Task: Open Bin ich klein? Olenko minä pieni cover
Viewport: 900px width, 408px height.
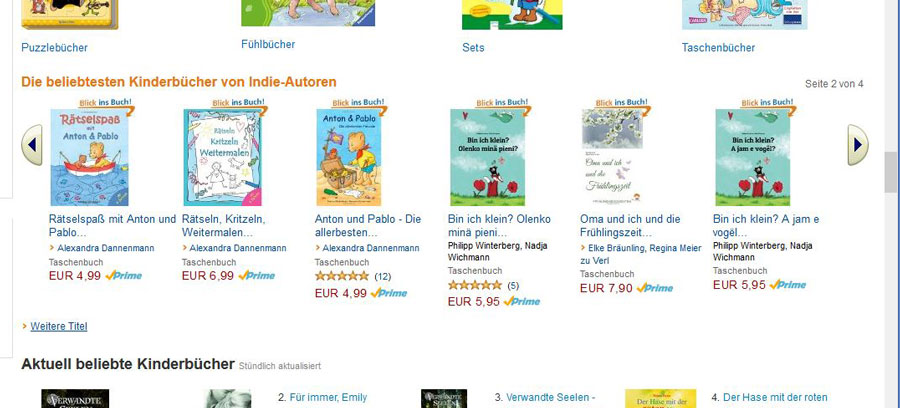Action: [487, 157]
